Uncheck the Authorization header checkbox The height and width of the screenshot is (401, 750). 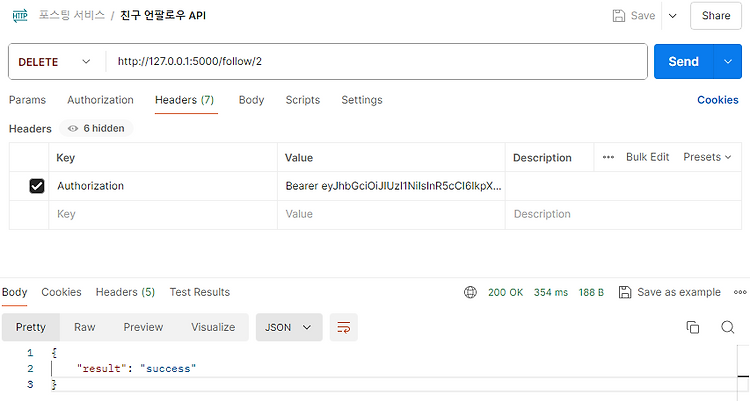coord(37,186)
